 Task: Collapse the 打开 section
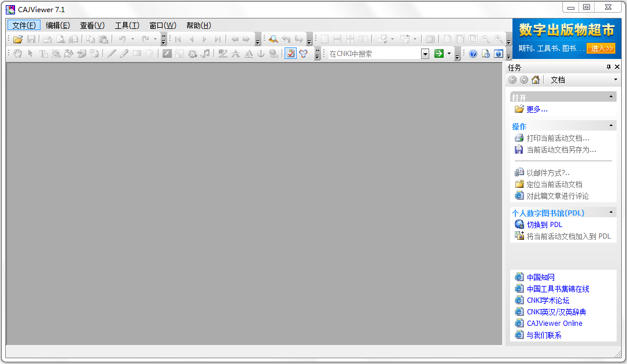(611, 97)
